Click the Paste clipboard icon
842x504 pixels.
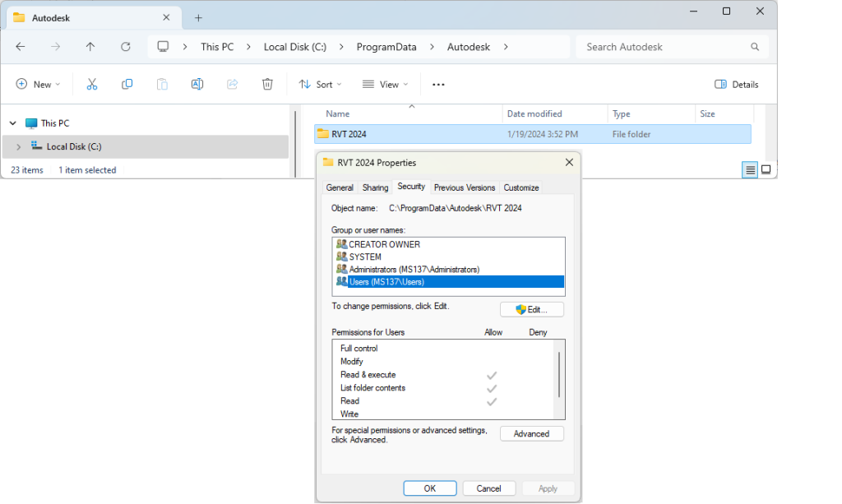click(x=162, y=84)
